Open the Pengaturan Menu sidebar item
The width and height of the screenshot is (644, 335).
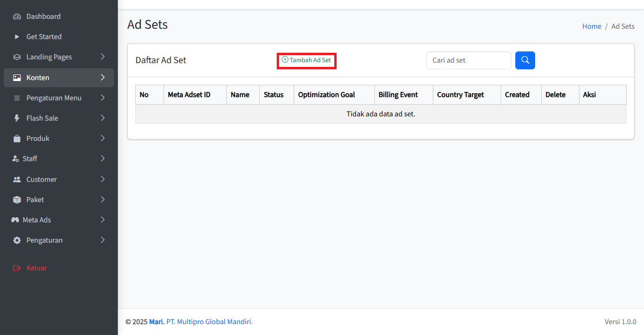coord(54,98)
